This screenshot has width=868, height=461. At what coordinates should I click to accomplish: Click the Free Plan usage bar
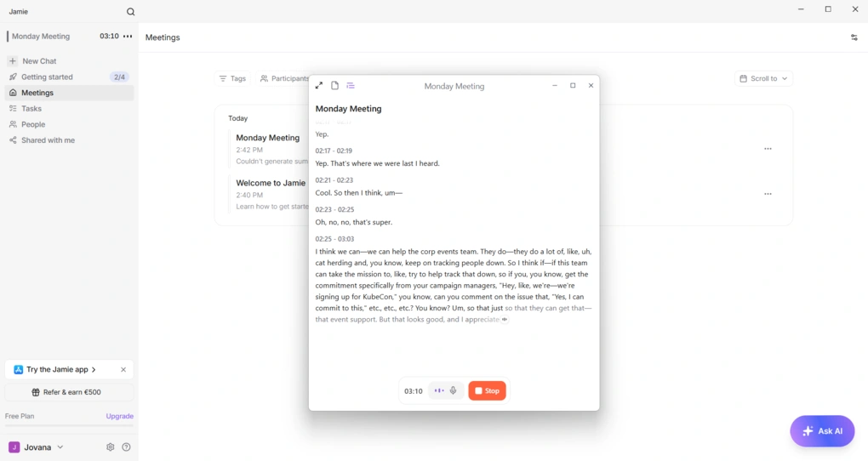point(69,425)
